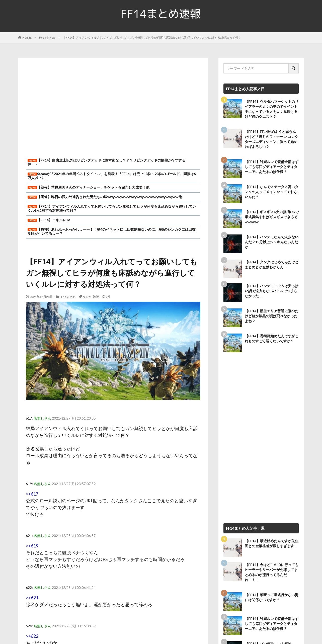Viewport: 322px width, 644px height.
Task: Click the タンク tag link
Action: (x=87, y=297)
